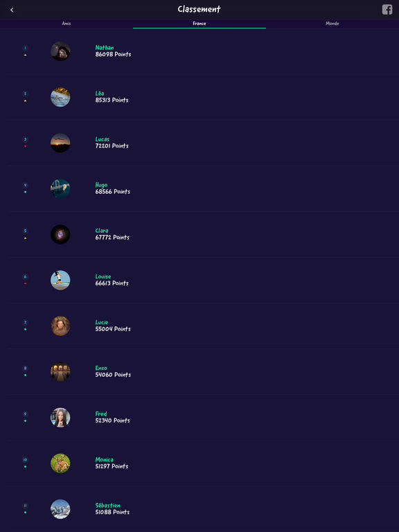
Task: Select the France ranking tab
Action: (199, 24)
